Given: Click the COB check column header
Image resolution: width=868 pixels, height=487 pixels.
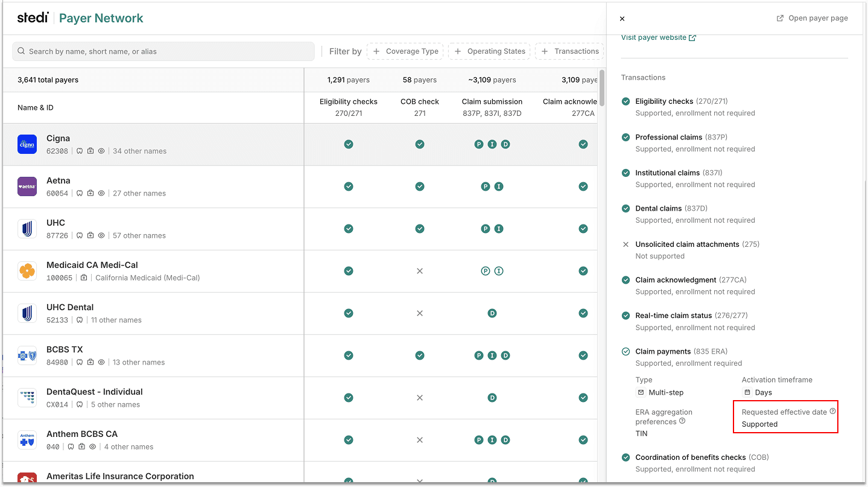Looking at the screenshot, I should (x=420, y=107).
